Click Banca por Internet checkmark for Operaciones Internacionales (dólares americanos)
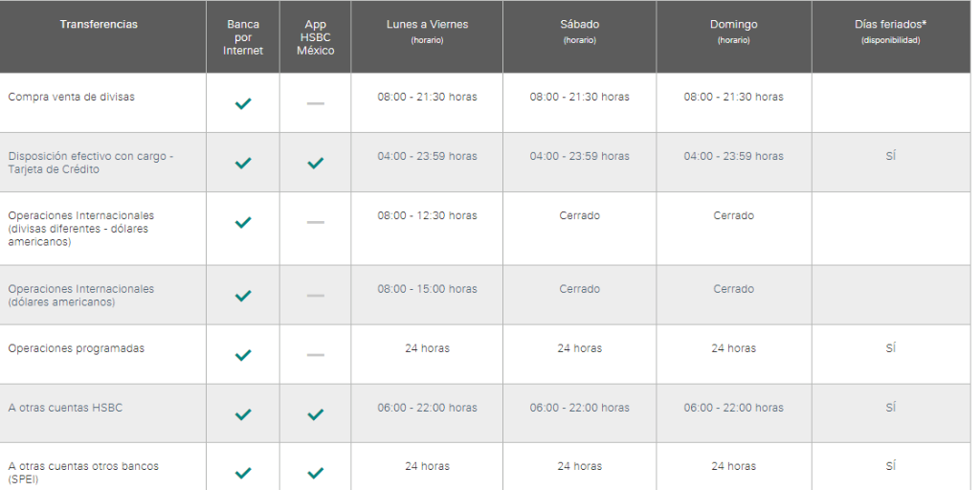 coord(243,296)
